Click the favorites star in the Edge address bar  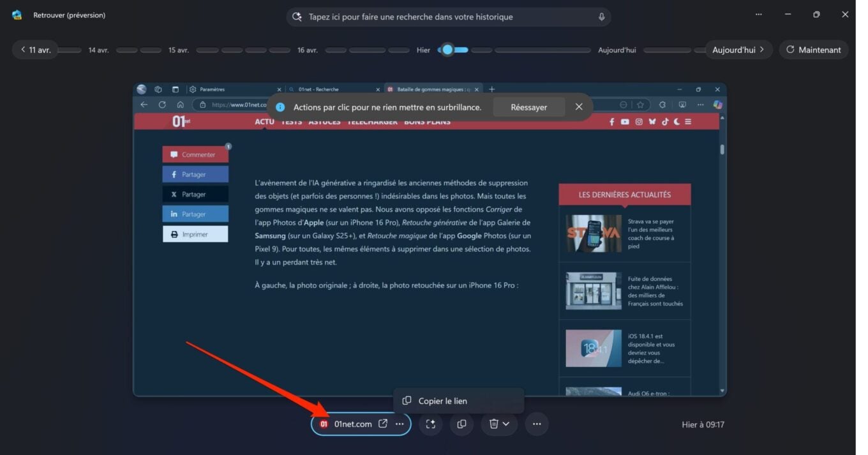point(640,105)
